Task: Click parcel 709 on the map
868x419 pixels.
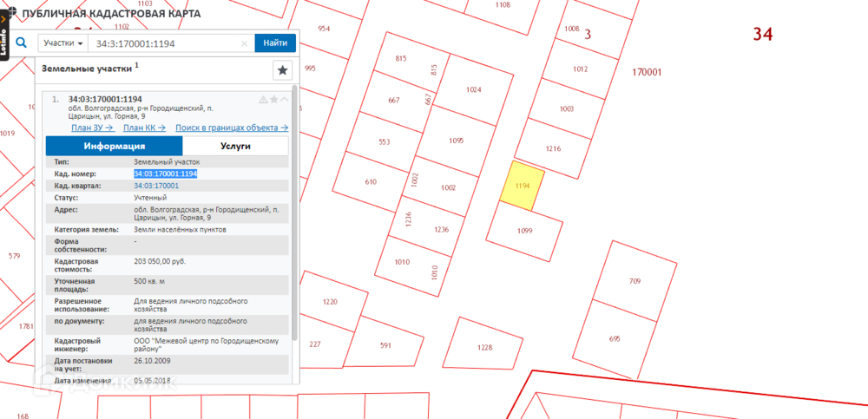Action: coord(635,281)
